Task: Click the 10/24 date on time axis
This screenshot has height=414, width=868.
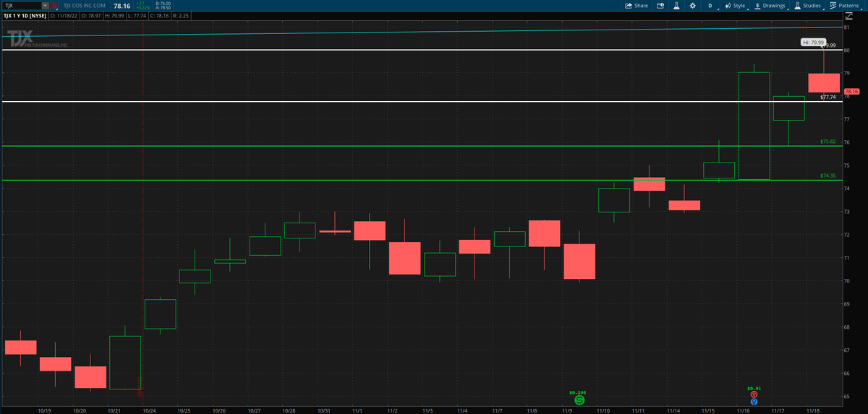Action: click(150, 410)
